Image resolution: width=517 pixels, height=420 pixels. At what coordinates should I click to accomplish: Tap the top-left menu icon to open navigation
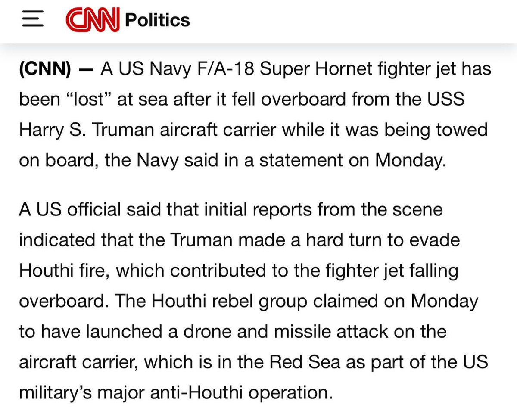tap(31, 19)
